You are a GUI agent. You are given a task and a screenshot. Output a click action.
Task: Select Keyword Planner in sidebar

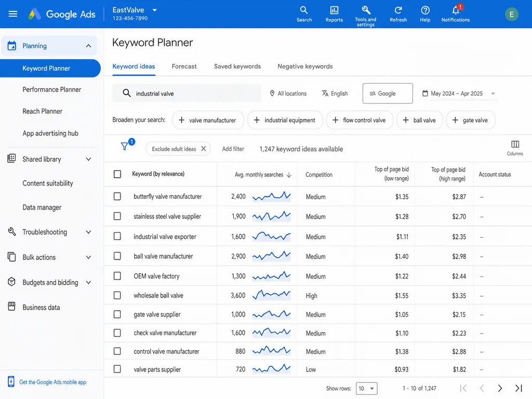tap(50, 68)
